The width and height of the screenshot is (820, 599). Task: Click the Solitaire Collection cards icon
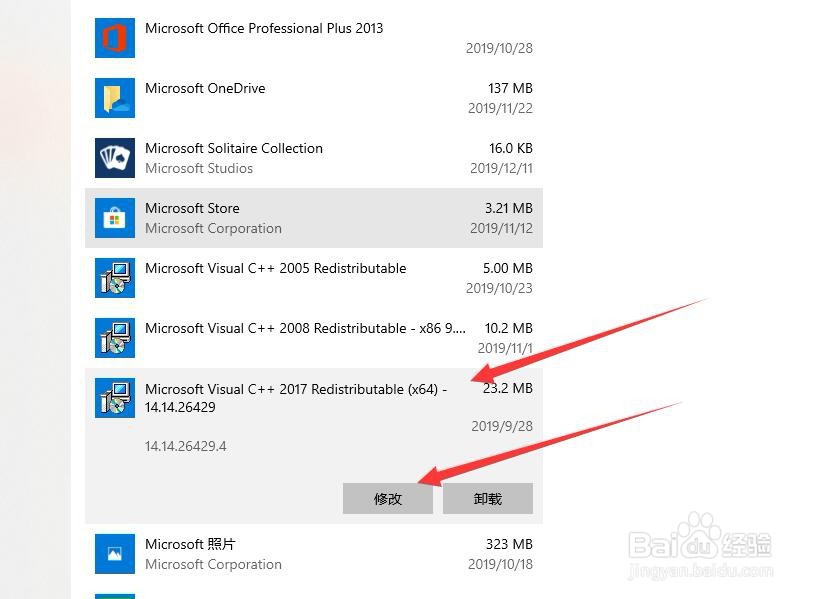tap(115, 158)
